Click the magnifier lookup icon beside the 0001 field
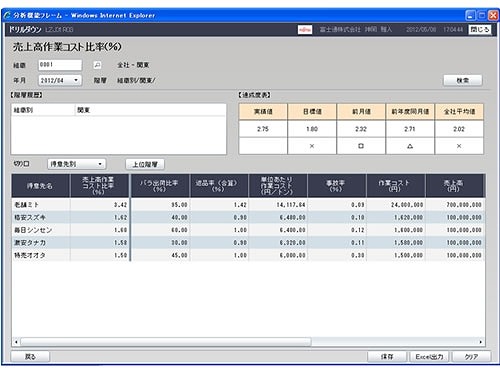 pyautogui.click(x=97, y=65)
